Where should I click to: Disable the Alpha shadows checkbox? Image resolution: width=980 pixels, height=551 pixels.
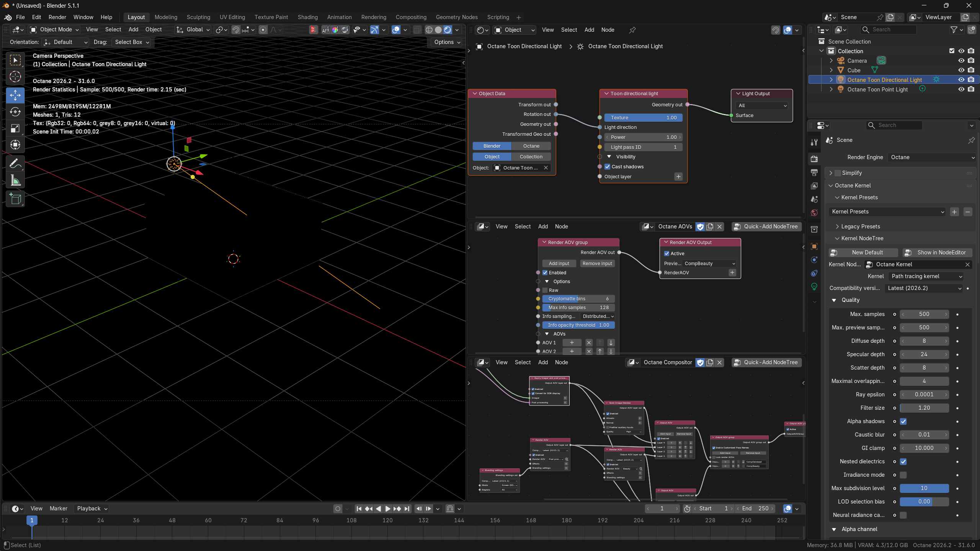pyautogui.click(x=903, y=421)
